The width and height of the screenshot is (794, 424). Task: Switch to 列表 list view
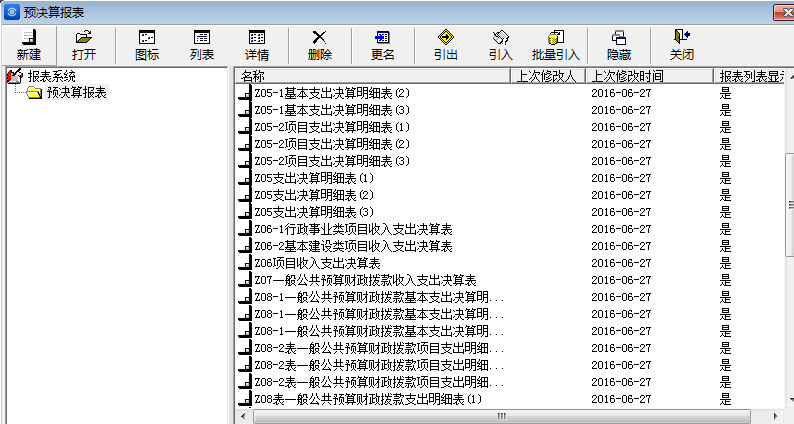pos(202,45)
